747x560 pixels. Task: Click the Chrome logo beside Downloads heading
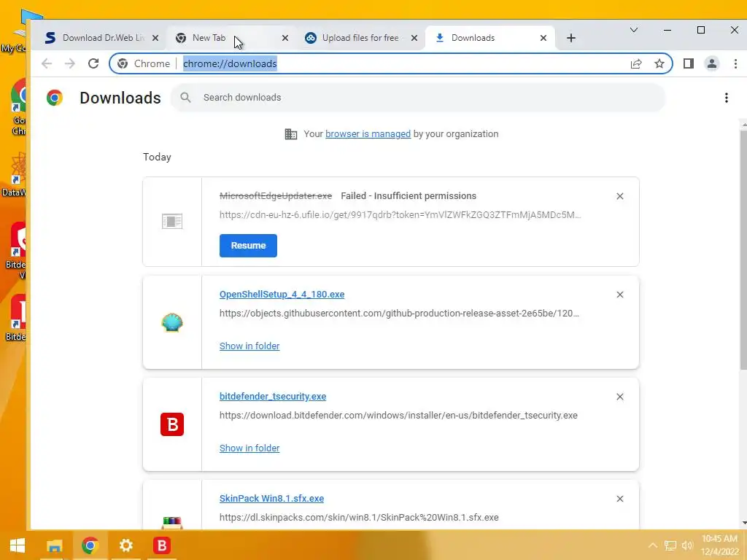point(55,98)
